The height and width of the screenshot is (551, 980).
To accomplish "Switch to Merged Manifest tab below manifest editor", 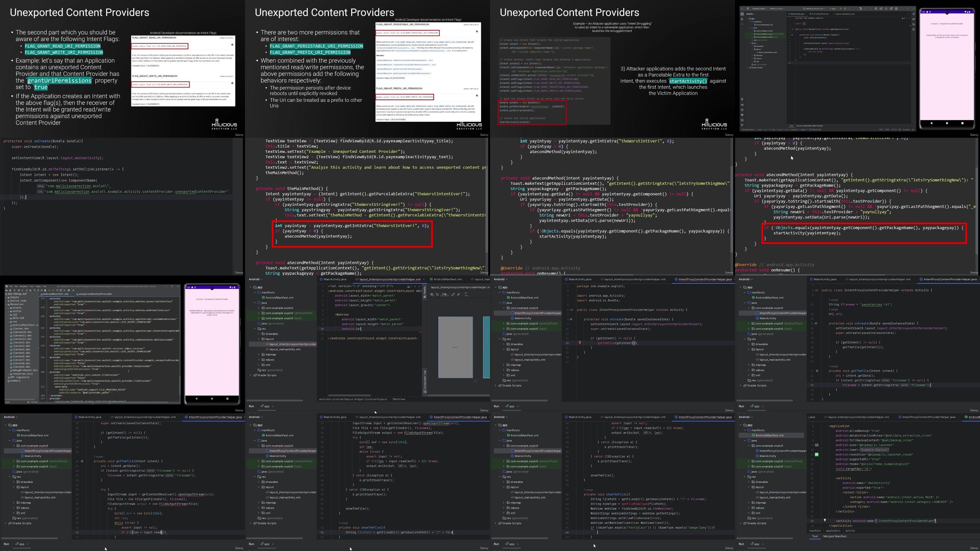I will click(x=835, y=537).
